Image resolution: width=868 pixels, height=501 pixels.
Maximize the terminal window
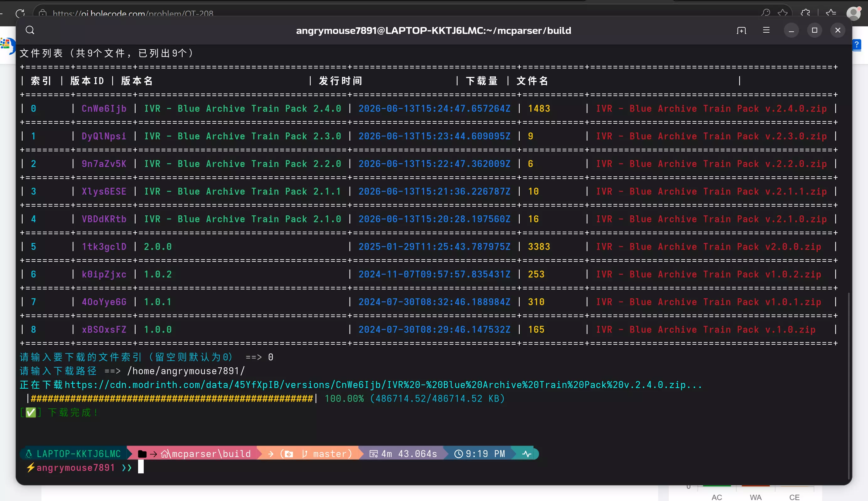pyautogui.click(x=815, y=30)
